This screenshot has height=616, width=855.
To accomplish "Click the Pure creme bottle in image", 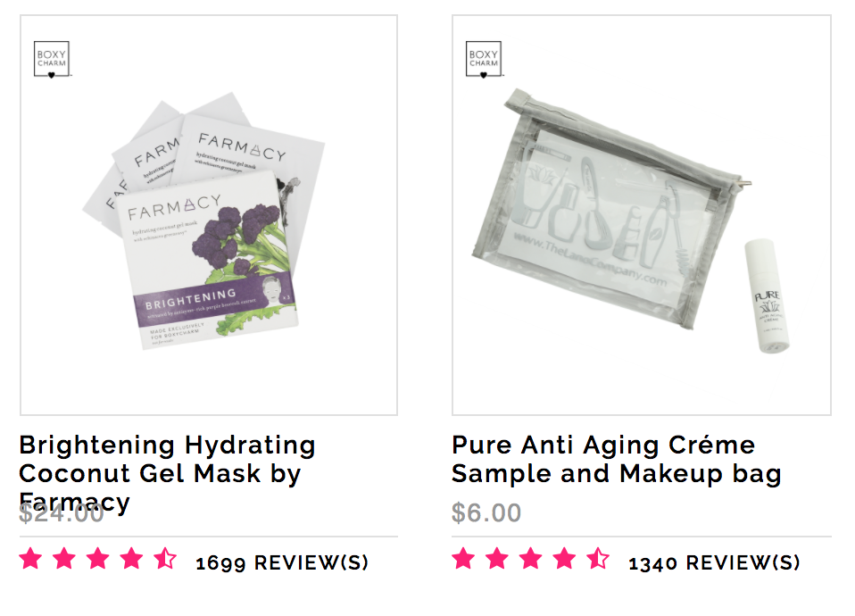I will 768,296.
